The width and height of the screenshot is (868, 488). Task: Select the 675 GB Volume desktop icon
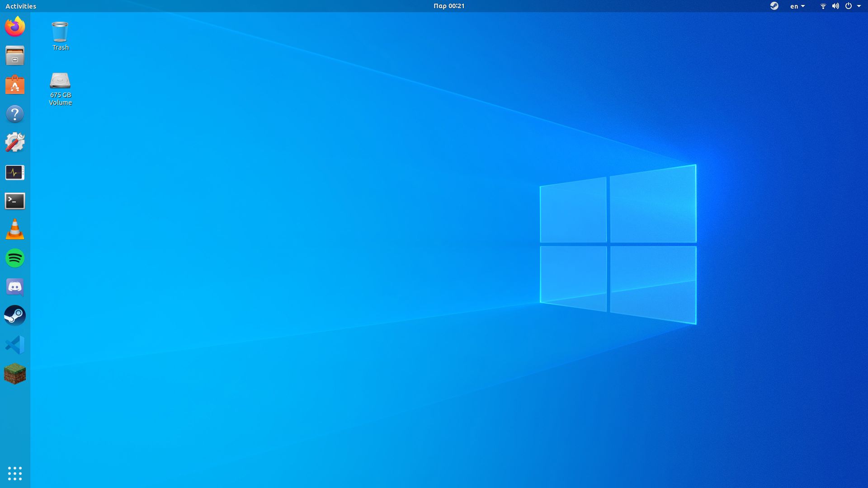(x=60, y=89)
